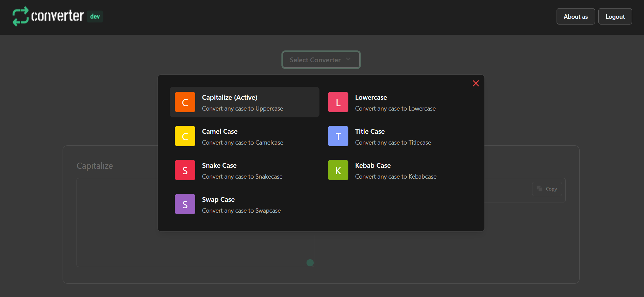Click 'Convert any case to Snakecase' text
Viewport: 644px width, 297px height.
pos(242,177)
